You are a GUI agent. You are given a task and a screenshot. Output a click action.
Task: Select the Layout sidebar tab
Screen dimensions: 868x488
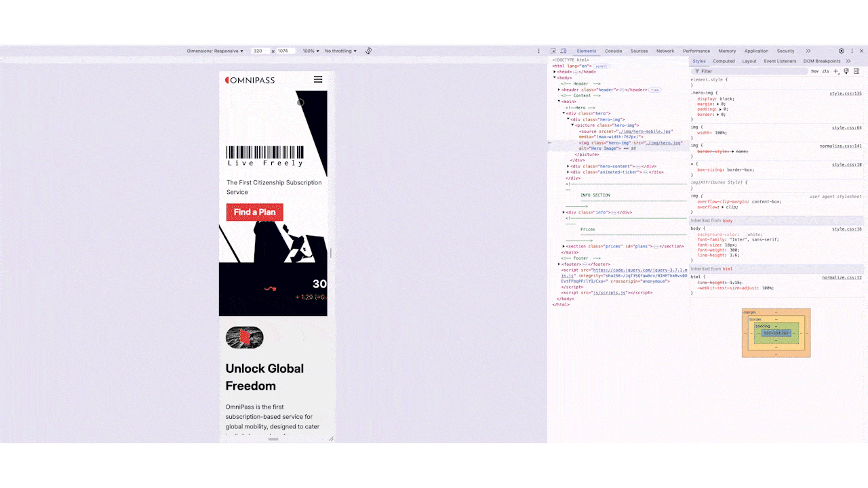tap(749, 61)
